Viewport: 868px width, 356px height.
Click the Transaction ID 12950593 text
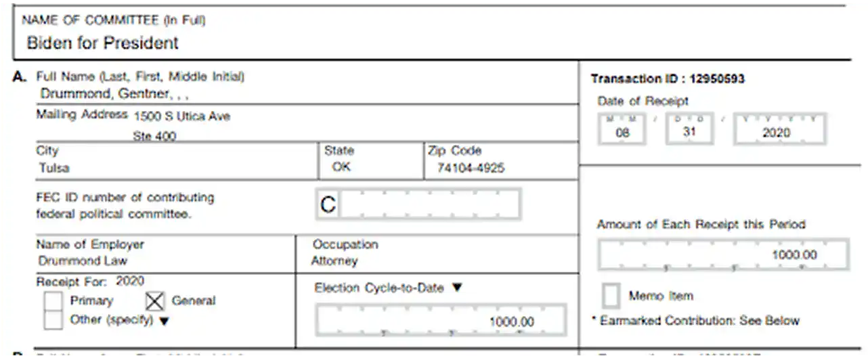point(668,79)
